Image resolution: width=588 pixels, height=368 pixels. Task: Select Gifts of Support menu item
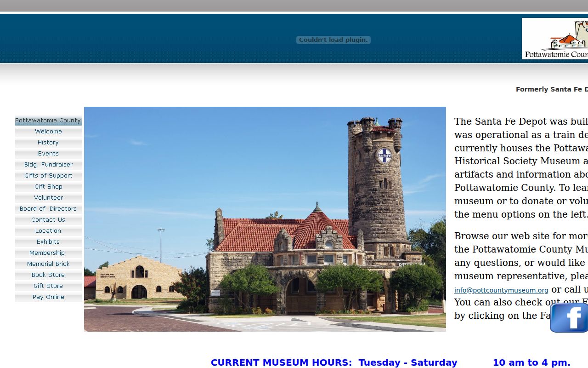point(48,176)
